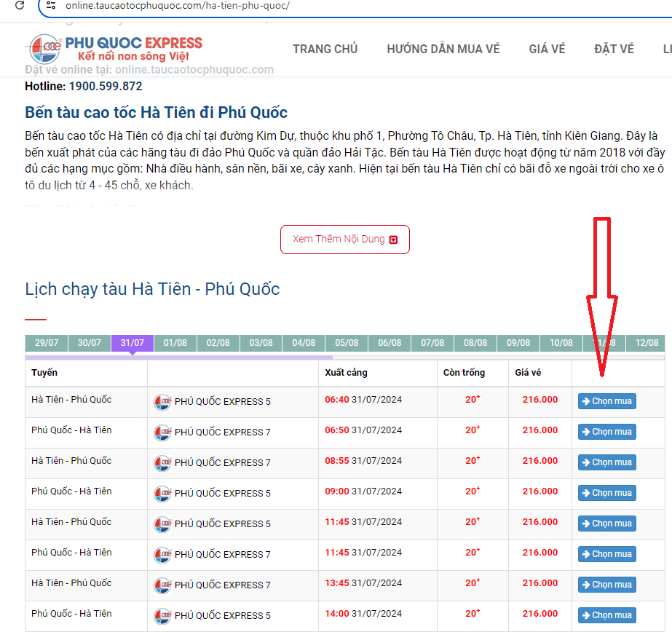Select the 30/07 date tab

(x=89, y=343)
